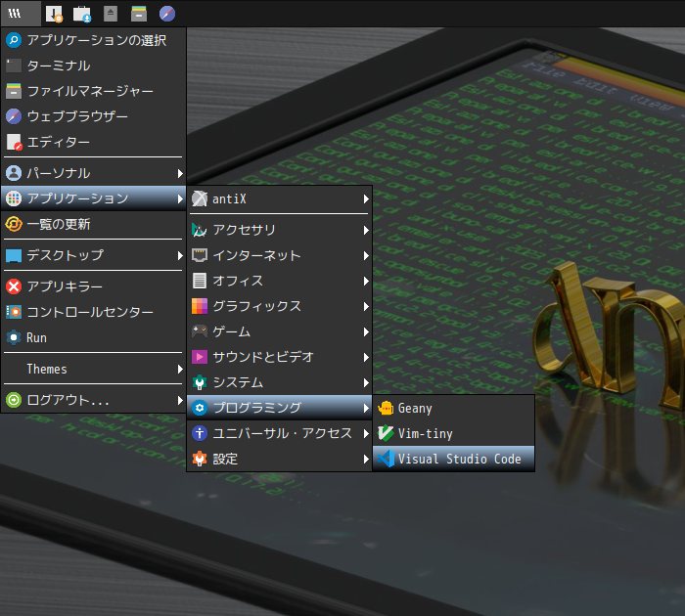Expand the アクセサリ submenu arrow
685x616 pixels.
[366, 230]
